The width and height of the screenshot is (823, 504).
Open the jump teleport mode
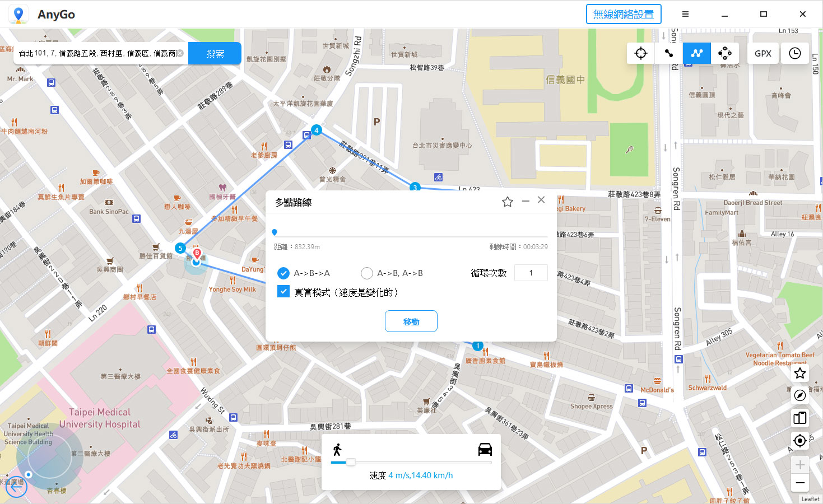[x=725, y=53]
